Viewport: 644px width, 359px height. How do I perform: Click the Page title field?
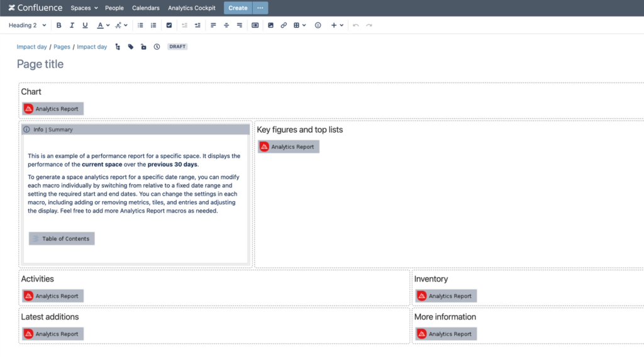(40, 64)
